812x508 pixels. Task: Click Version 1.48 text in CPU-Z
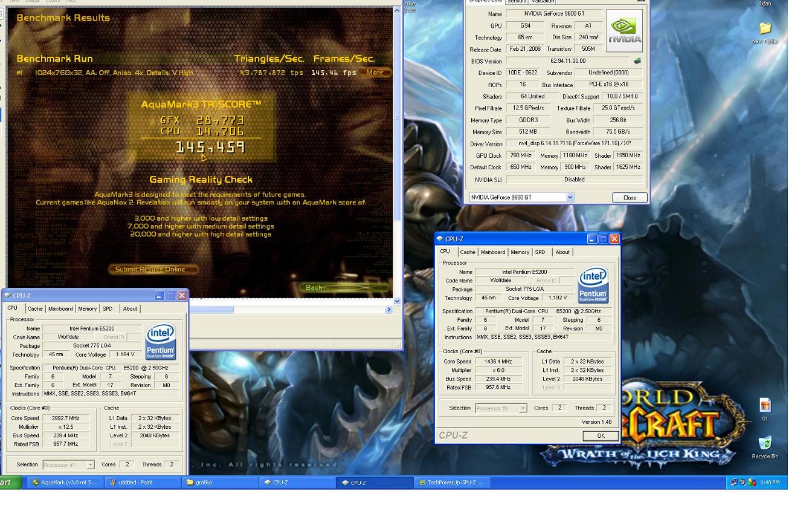pyautogui.click(x=597, y=422)
